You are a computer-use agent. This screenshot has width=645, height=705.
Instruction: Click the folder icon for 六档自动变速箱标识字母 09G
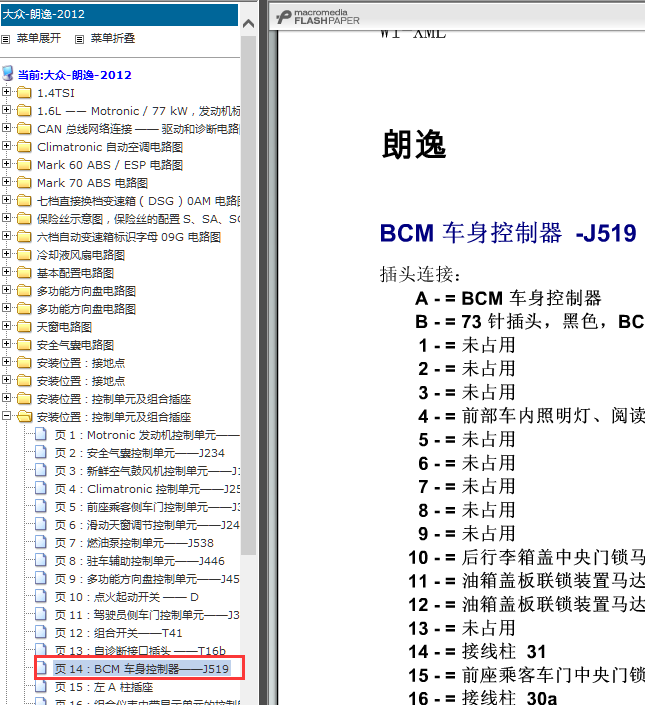[x=24, y=236]
